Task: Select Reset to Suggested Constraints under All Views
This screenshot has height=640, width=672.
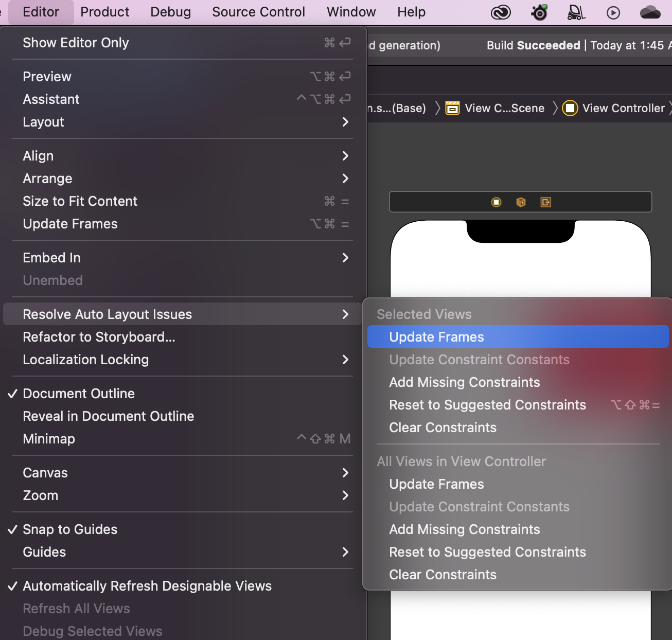Action: click(x=518, y=552)
